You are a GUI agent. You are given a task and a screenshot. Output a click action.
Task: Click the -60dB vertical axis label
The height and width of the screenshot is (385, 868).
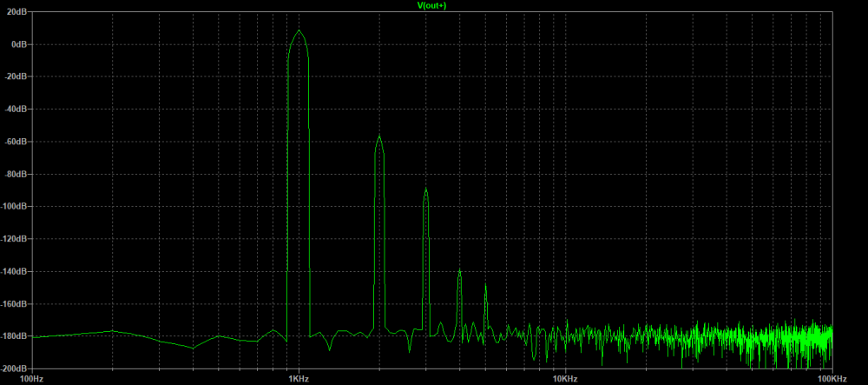[17, 142]
